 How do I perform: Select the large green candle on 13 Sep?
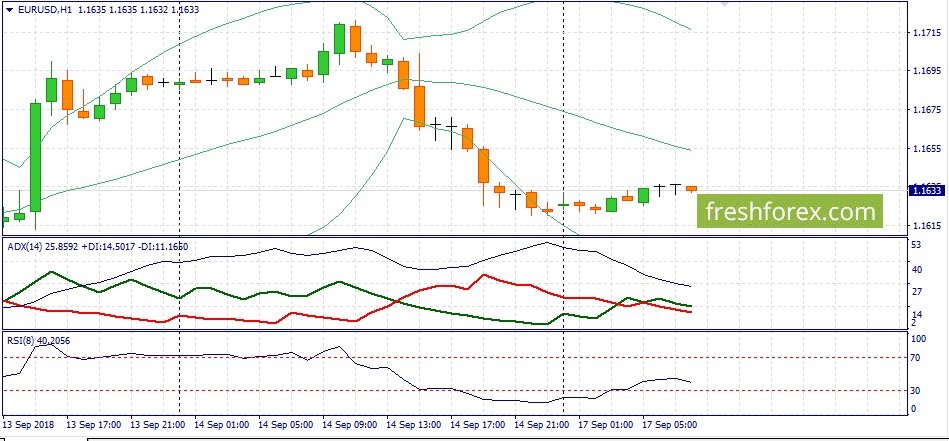[36, 157]
